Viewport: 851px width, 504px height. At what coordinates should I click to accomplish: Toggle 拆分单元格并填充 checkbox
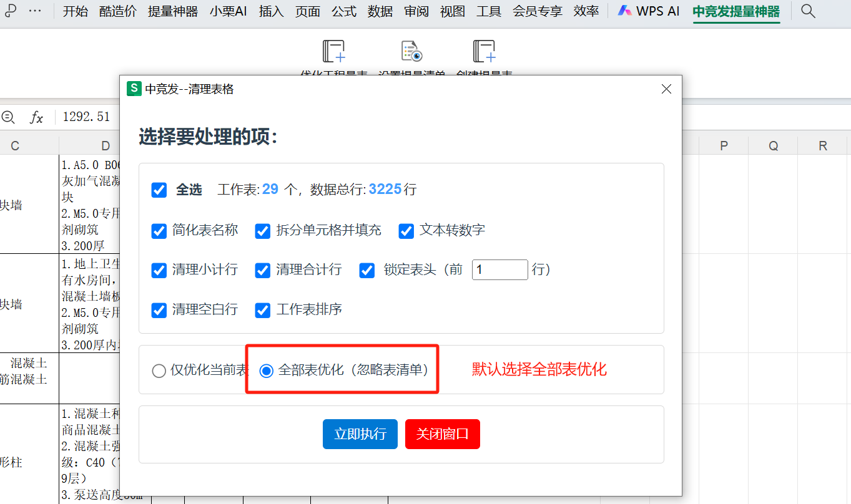click(x=263, y=231)
